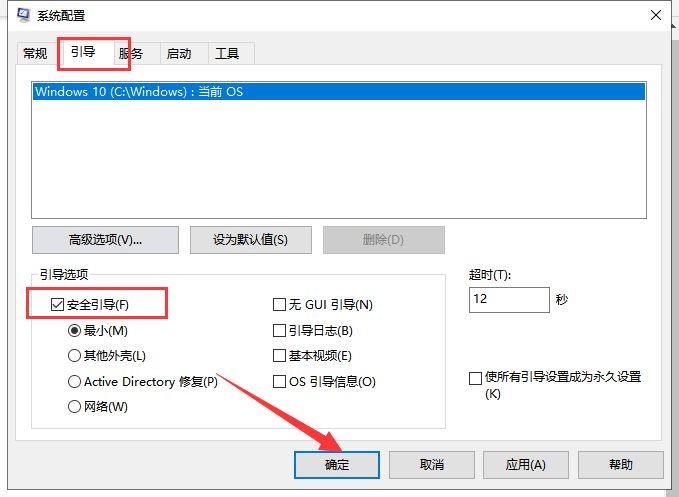The height and width of the screenshot is (497, 679).
Task: Check 使所有引导设置成为永久设置(K)
Action: click(x=475, y=378)
